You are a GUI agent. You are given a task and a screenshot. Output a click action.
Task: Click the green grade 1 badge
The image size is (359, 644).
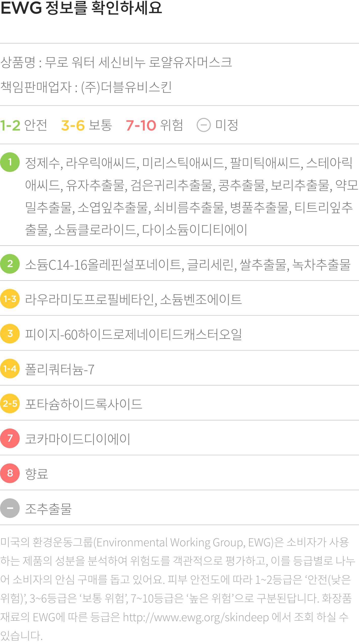[10, 162]
